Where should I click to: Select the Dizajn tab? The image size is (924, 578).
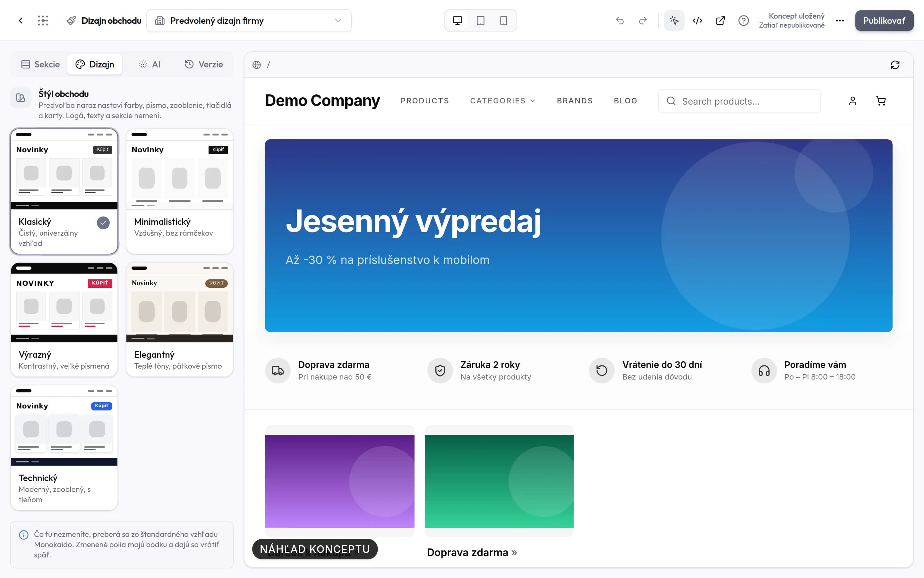[95, 64]
